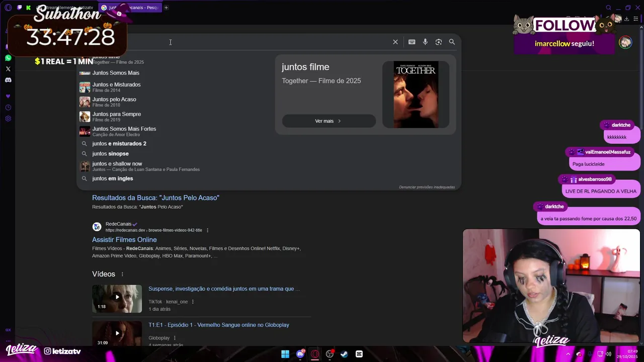
Task: Play the Globoplay 31:09 video thumbnail
Action: click(117, 333)
